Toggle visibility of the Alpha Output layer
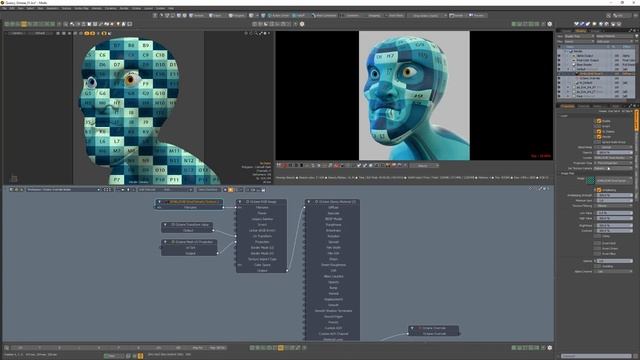This screenshot has height=360, width=640. click(559, 56)
